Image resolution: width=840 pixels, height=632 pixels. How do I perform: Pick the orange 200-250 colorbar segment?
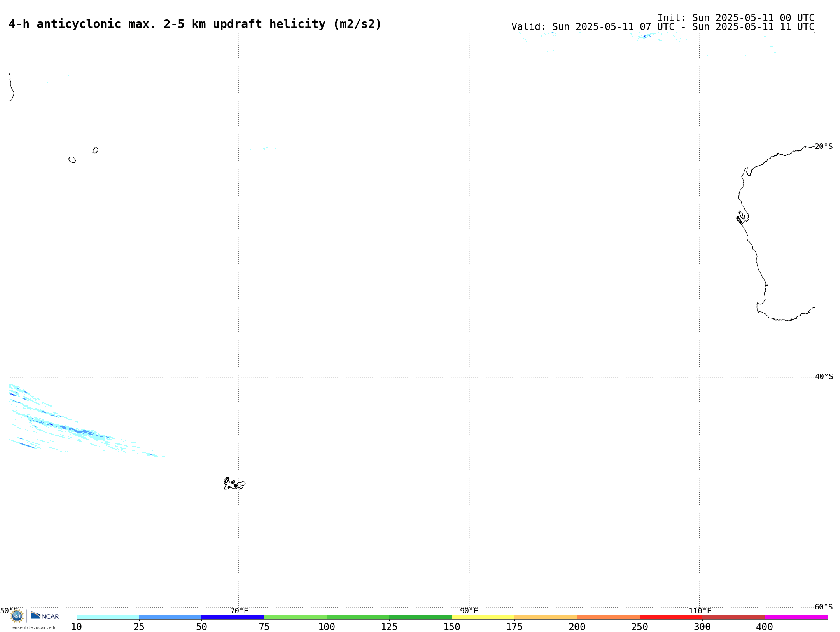coord(609,617)
